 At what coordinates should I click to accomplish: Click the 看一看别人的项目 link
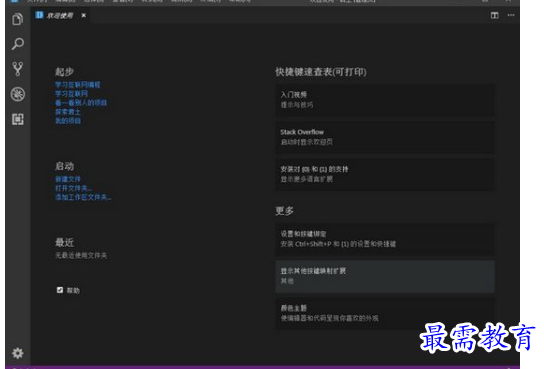pos(81,103)
